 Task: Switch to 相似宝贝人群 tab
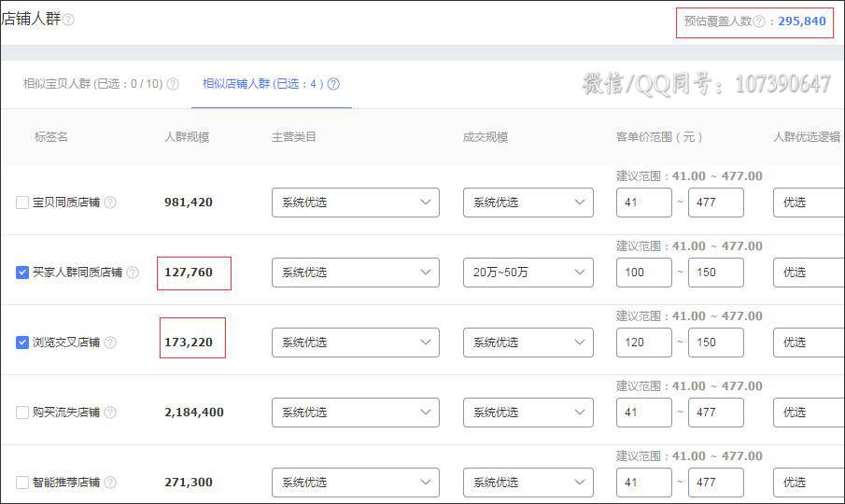point(92,83)
